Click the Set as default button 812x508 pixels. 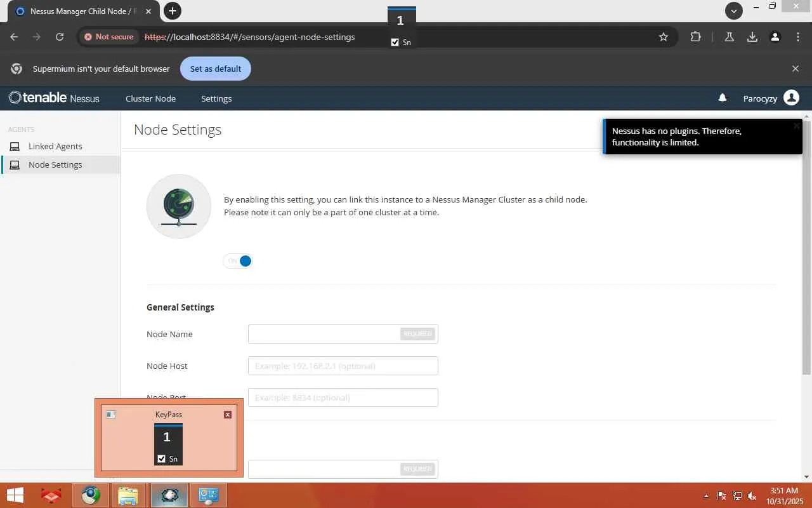(216, 69)
